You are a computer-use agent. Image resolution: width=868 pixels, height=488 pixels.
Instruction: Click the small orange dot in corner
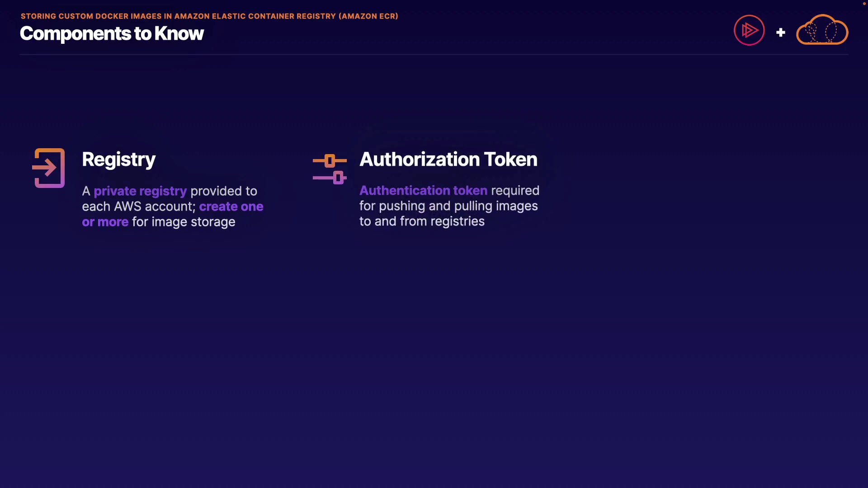pos(864,4)
